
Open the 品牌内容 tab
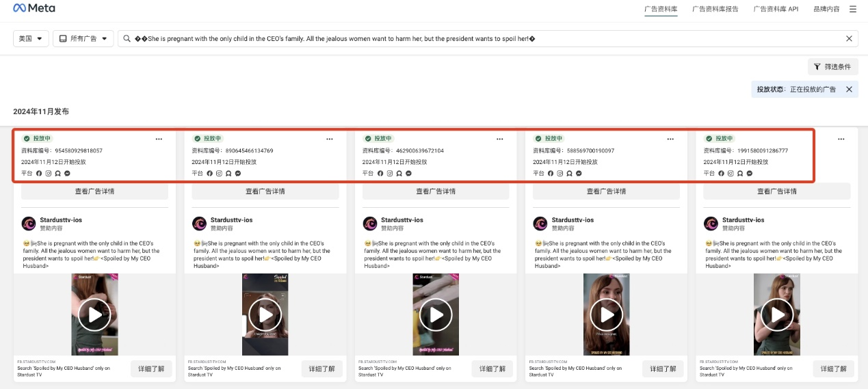coord(826,9)
